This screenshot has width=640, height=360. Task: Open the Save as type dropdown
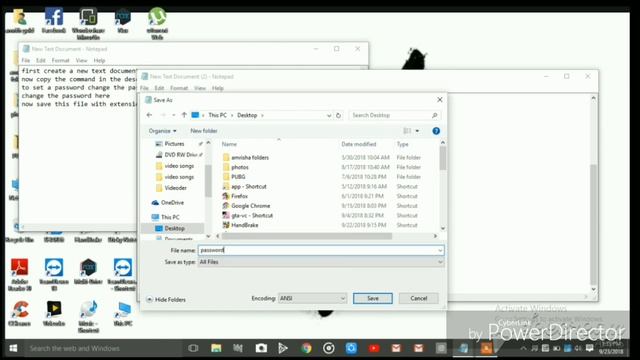(x=321, y=262)
